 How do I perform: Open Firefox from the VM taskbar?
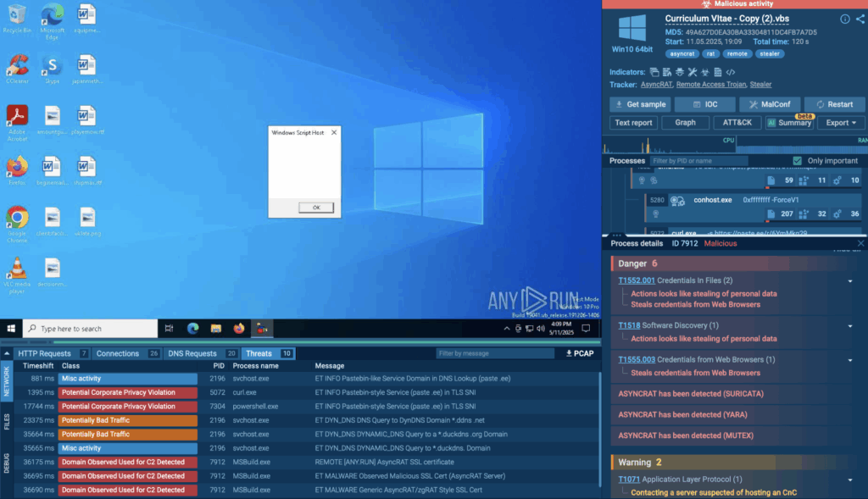[238, 329]
